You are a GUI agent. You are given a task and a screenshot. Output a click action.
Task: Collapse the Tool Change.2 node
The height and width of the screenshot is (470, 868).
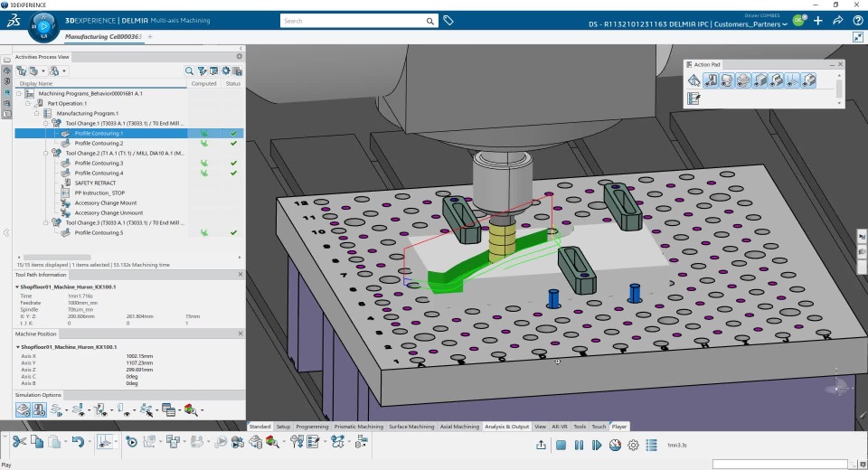coord(46,154)
